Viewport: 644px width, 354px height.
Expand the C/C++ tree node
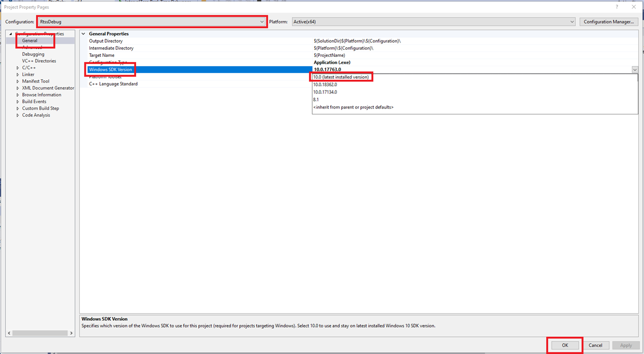coord(18,68)
